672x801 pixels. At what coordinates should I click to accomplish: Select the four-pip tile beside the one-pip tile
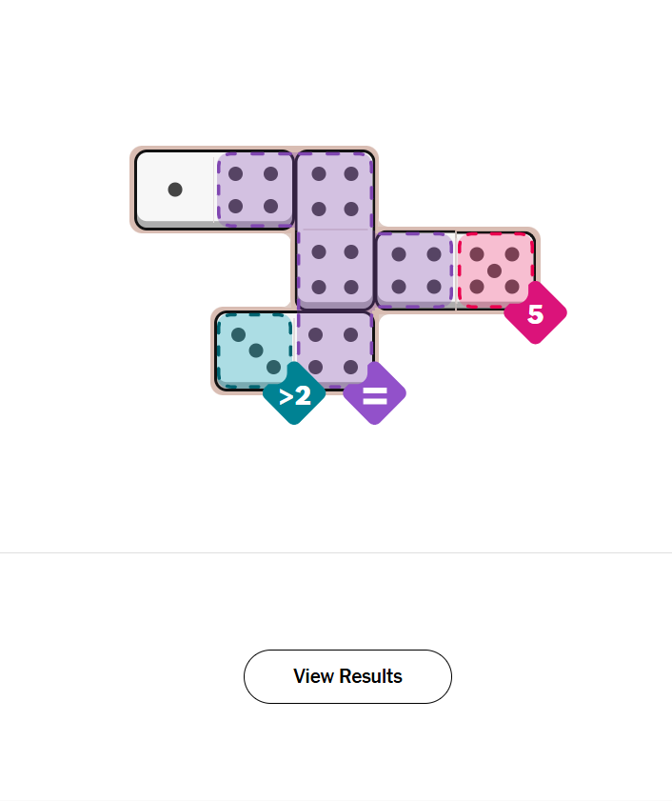254,190
